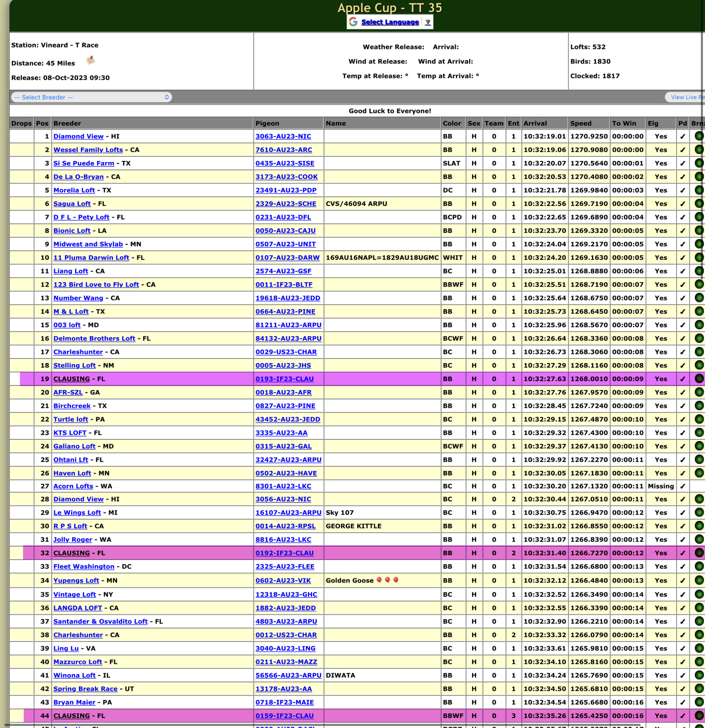
Task: Sort by the Speed column header
Action: click(x=580, y=123)
